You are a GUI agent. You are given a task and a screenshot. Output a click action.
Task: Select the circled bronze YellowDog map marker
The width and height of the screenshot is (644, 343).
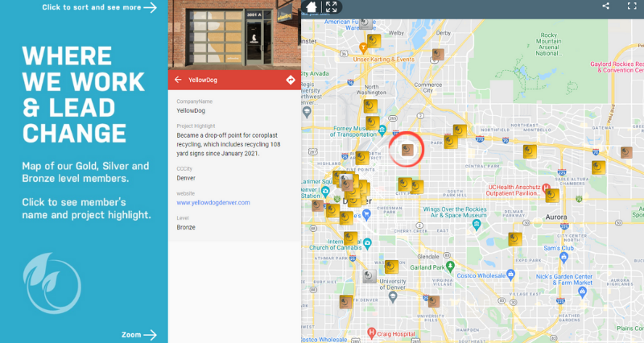[x=407, y=150]
